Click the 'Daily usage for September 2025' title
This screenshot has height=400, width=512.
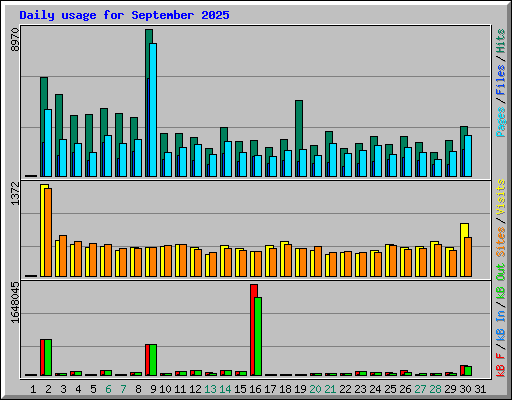(x=124, y=15)
